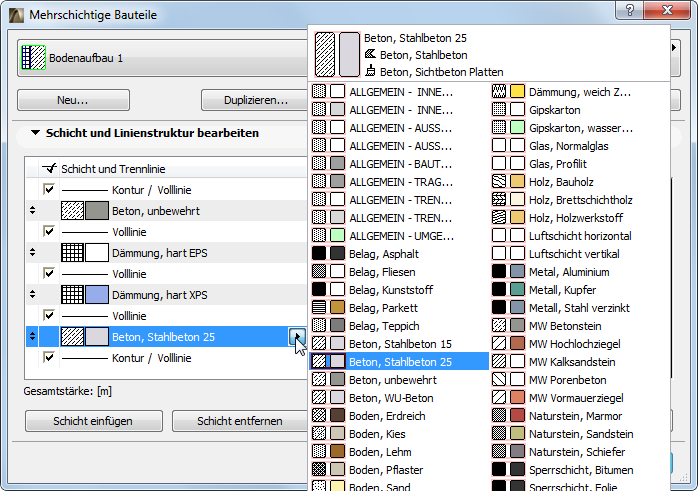698x491 pixels.
Task: Click teal swatch next to Metall, Kupfer
Action: point(517,289)
